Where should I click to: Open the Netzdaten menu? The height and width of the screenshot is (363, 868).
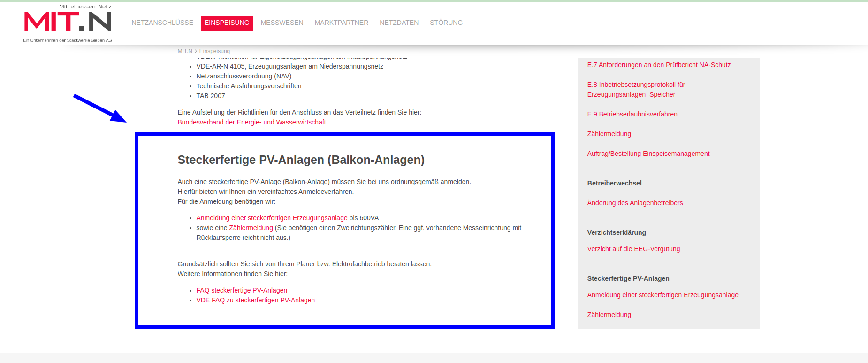tap(399, 23)
